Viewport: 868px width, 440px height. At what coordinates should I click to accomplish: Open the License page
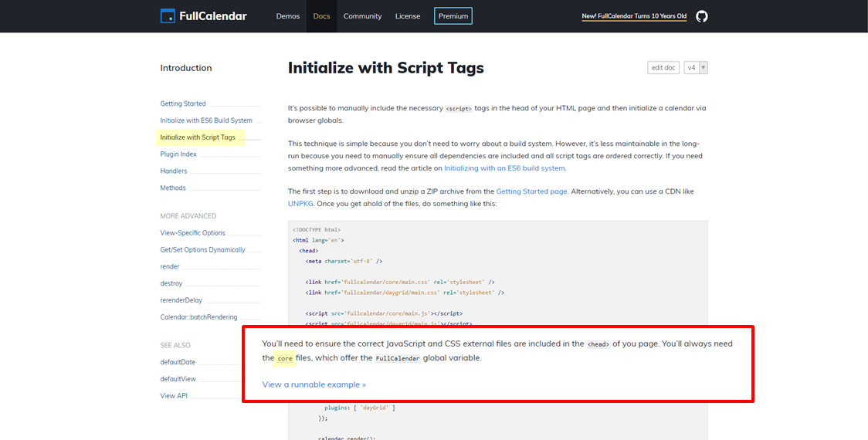408,16
